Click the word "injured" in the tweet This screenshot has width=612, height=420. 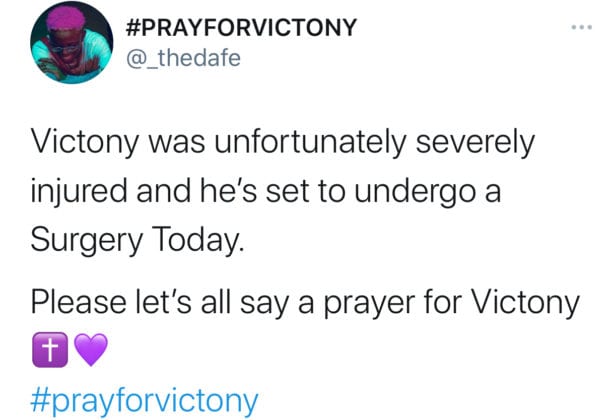(x=79, y=192)
